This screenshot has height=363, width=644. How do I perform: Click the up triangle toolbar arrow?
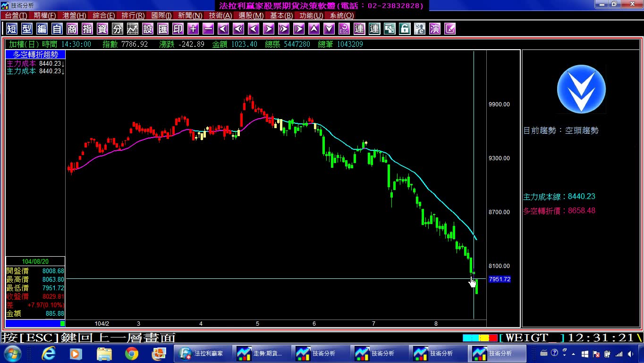pos(314,29)
